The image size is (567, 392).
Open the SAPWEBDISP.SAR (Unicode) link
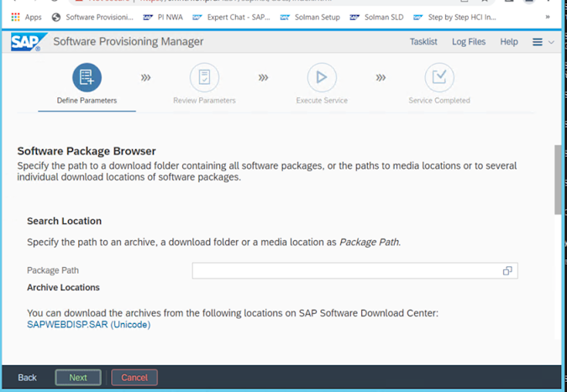[x=88, y=325]
